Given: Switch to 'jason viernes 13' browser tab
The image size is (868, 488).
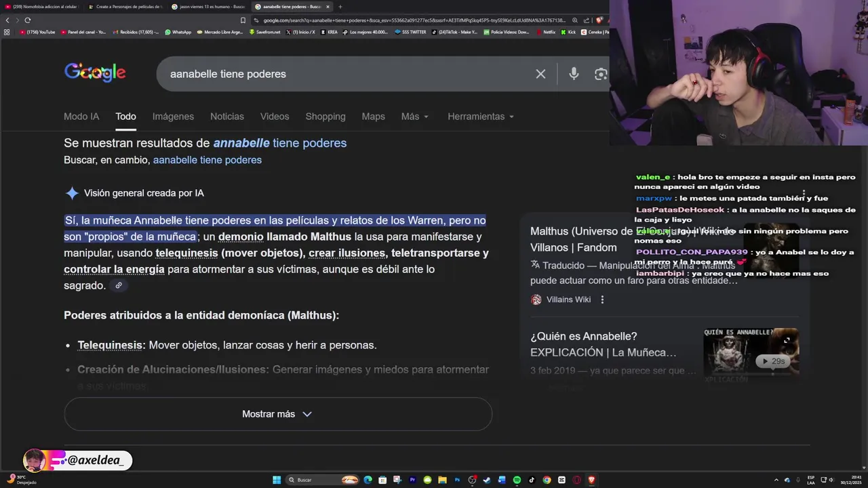Looking at the screenshot, I should [x=208, y=7].
